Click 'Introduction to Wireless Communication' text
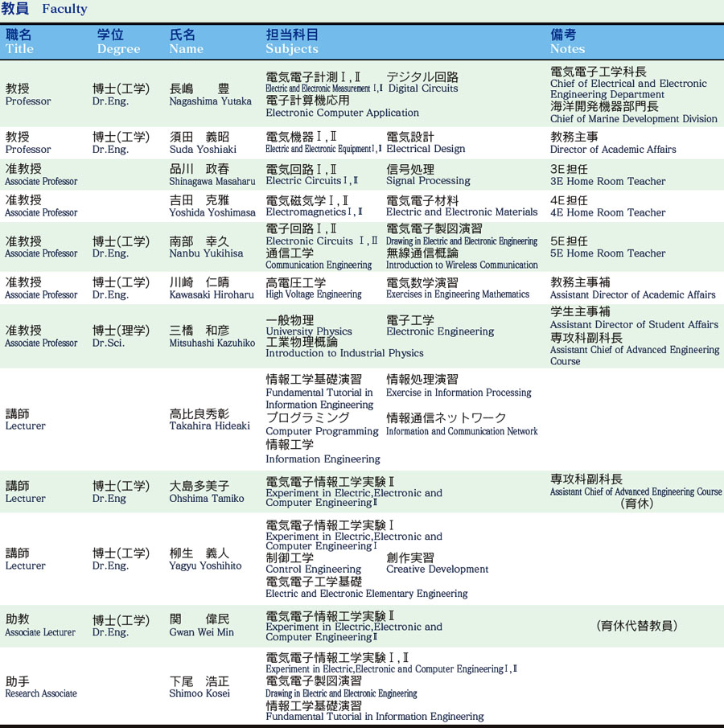Viewport: 724px width, 728px height. coord(462,265)
